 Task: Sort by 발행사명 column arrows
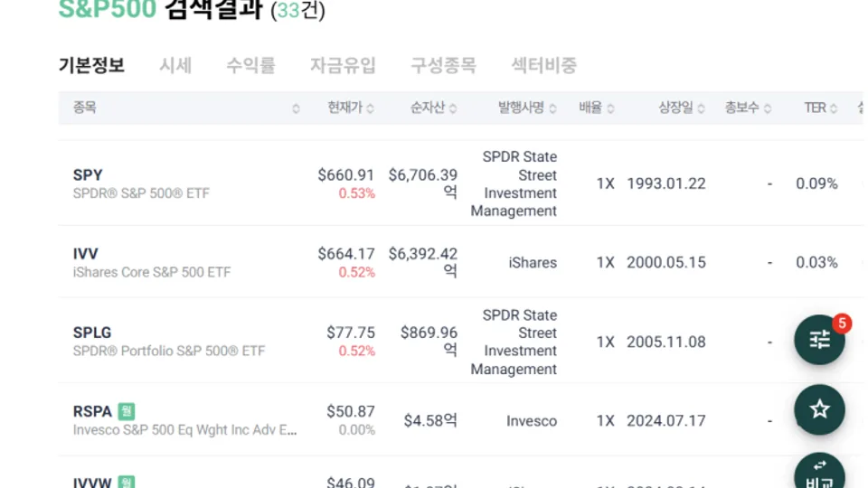[552, 108]
